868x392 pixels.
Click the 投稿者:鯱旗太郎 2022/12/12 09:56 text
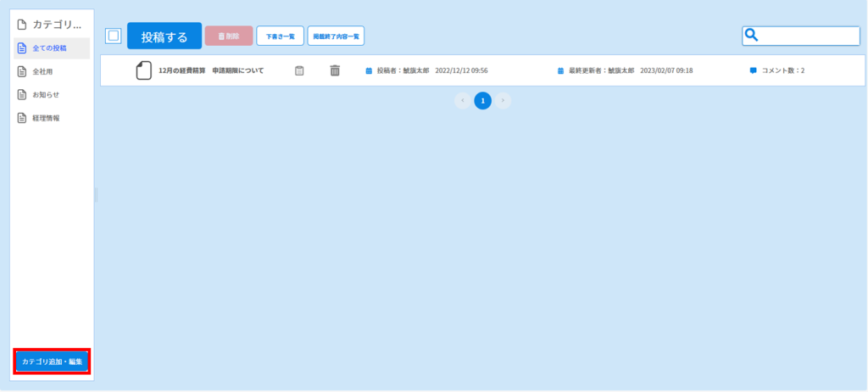pos(432,71)
